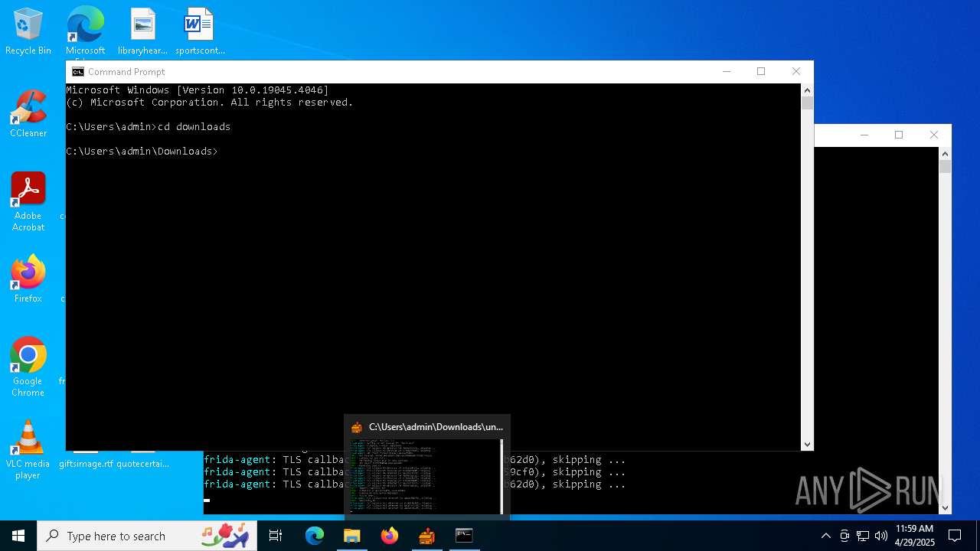
Task: Maximize the background console window
Action: click(899, 135)
